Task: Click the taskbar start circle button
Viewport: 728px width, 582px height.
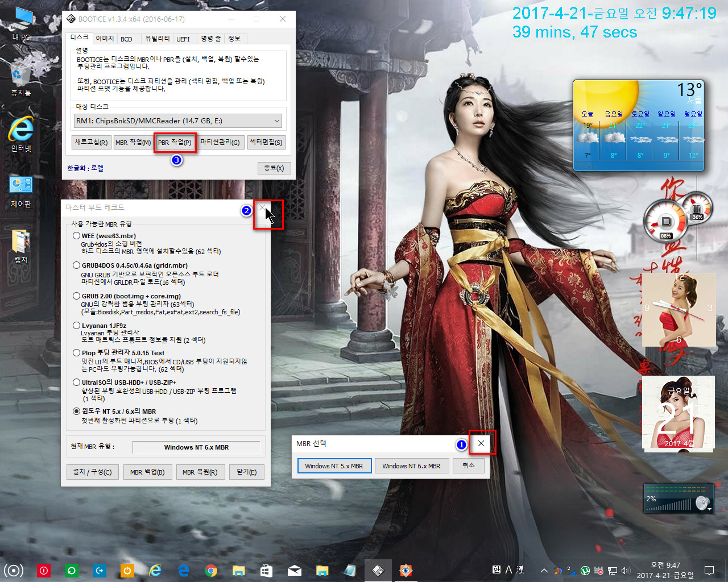Action: 14,570
